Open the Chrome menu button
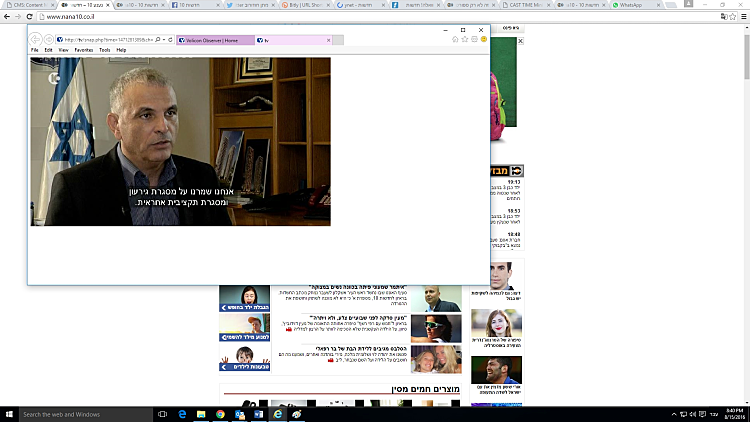Screen dimensions: 750x422 (x=741, y=17)
